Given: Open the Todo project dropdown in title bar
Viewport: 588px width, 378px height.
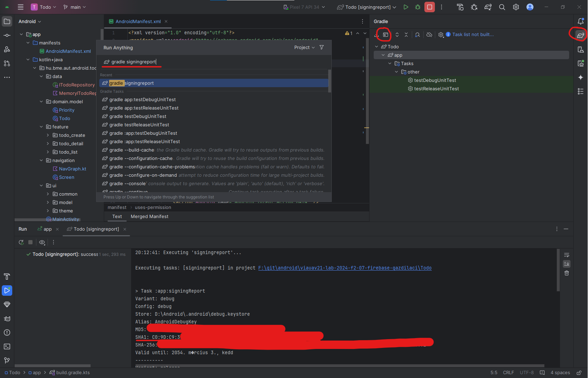Looking at the screenshot, I should 43,7.
